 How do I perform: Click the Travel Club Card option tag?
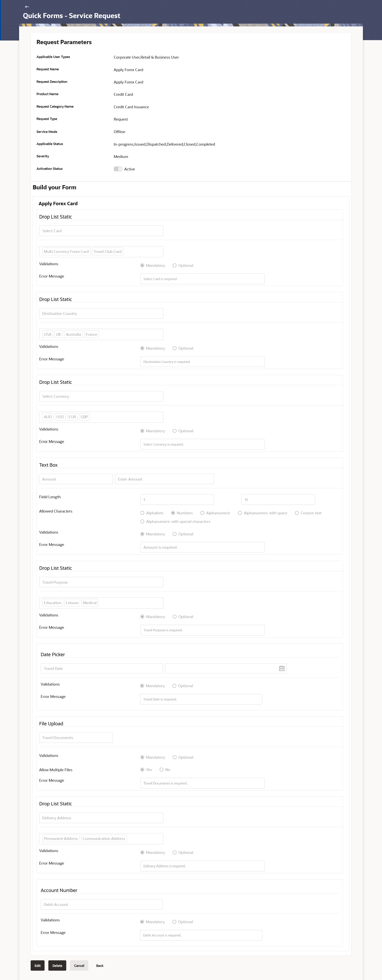[107, 252]
